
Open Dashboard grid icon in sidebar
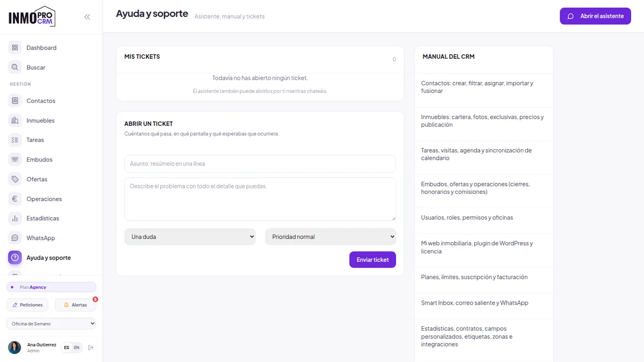point(15,48)
